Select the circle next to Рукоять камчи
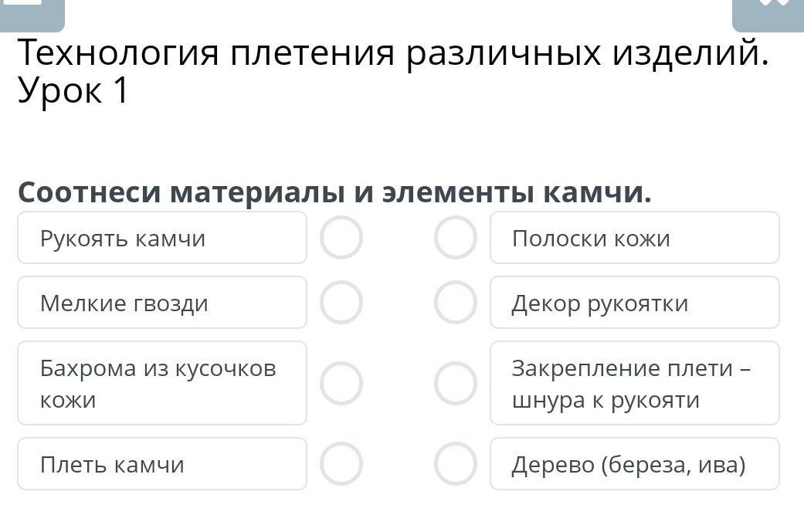Viewport: 804px width, 532px height. [341, 238]
